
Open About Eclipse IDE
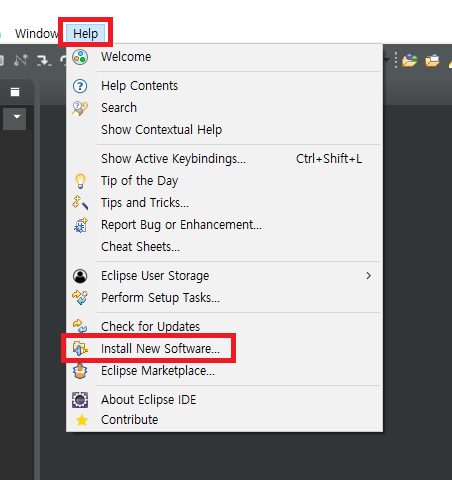coord(224,400)
